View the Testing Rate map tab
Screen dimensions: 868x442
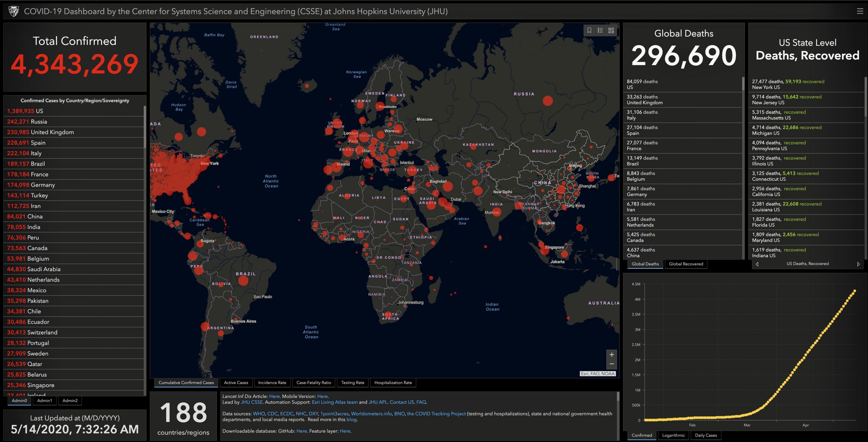pyautogui.click(x=353, y=383)
